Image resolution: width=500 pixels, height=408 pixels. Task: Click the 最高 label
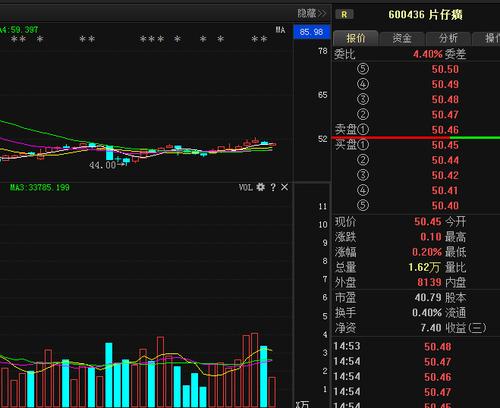[x=455, y=237]
